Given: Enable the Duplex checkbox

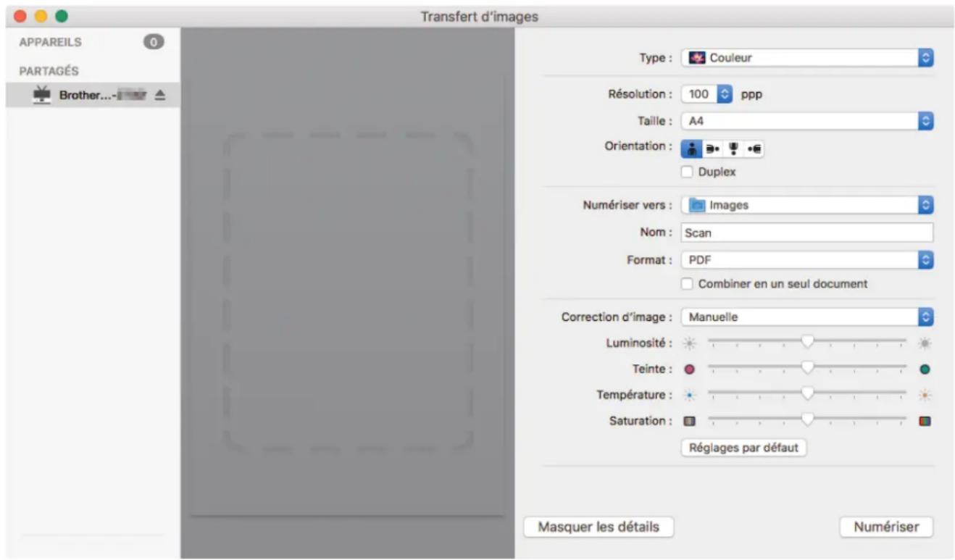Looking at the screenshot, I should pyautogui.click(x=688, y=172).
